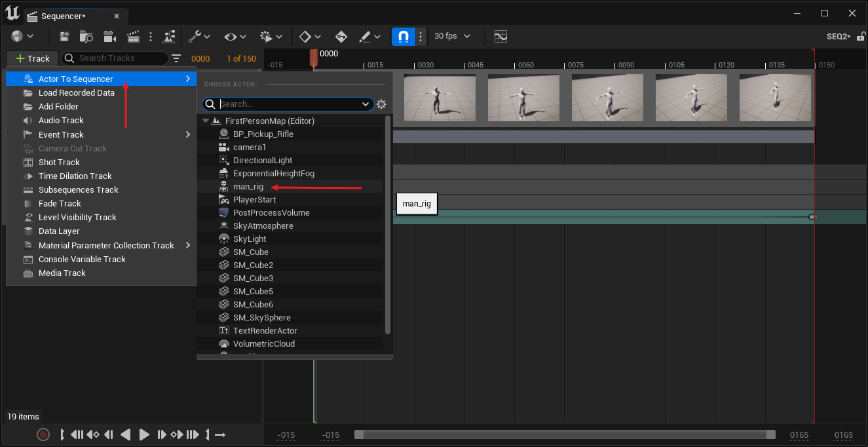This screenshot has width=868, height=447.
Task: Click the Save Sequence icon in toolbar
Action: tap(64, 37)
